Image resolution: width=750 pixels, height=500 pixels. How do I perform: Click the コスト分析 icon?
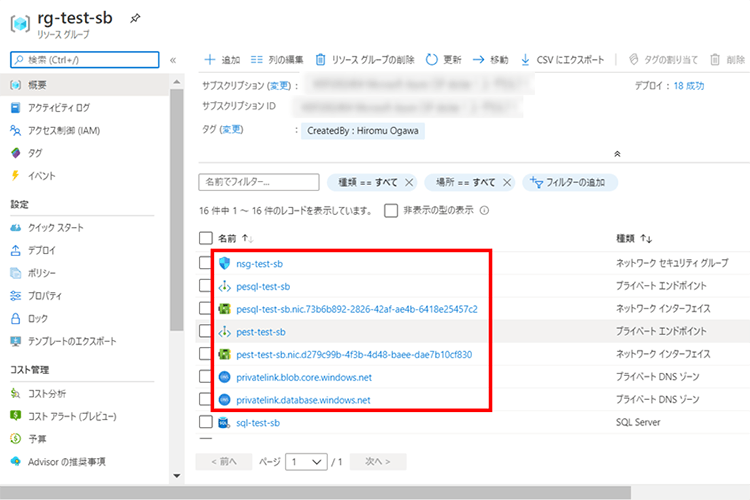click(x=16, y=393)
